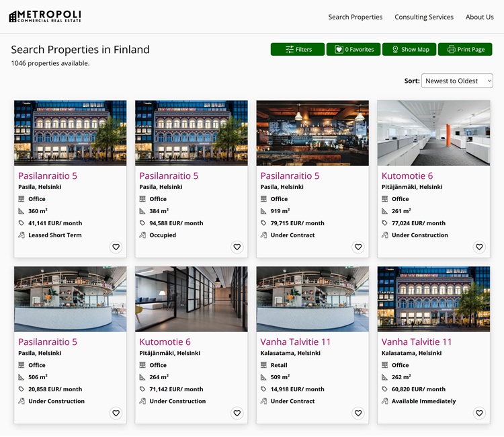Favorite the Kutomotie 6 264 m² listing

[x=237, y=413]
